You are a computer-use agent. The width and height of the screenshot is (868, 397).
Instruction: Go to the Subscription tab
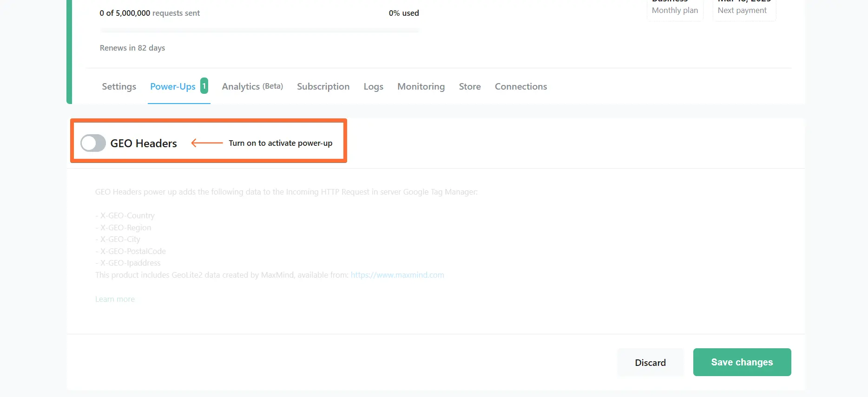[x=323, y=86]
